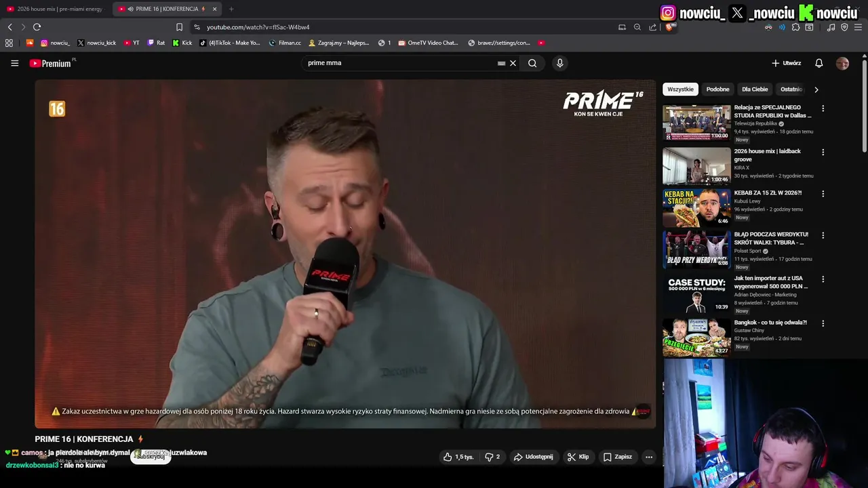Open the CASE STUDY importer video thumbnail
The width and height of the screenshot is (868, 488).
(x=696, y=294)
